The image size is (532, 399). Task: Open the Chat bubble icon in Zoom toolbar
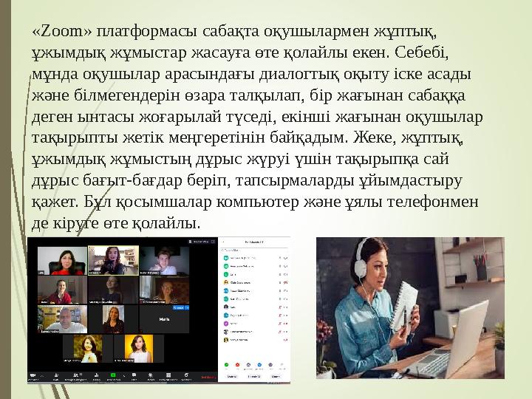click(134, 375)
